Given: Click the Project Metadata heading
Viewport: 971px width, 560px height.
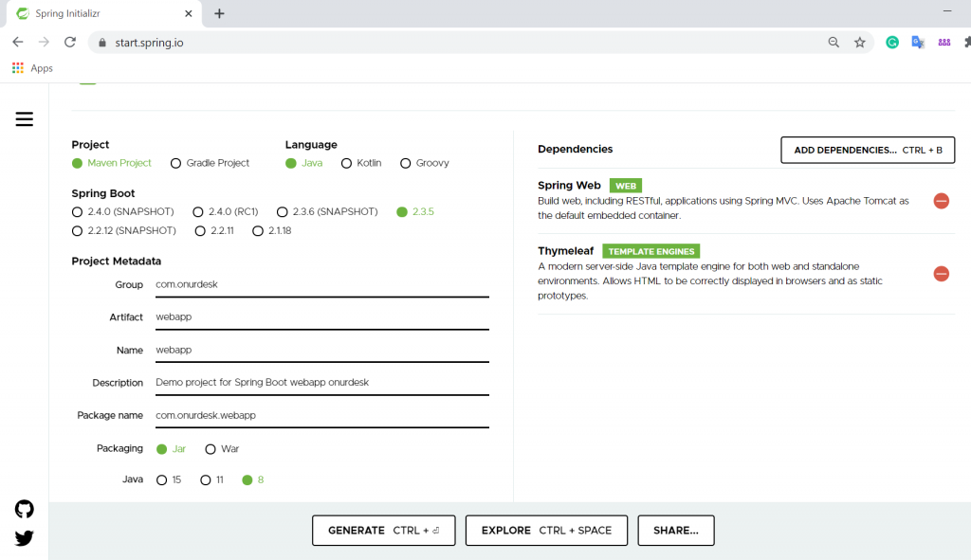Looking at the screenshot, I should [116, 262].
